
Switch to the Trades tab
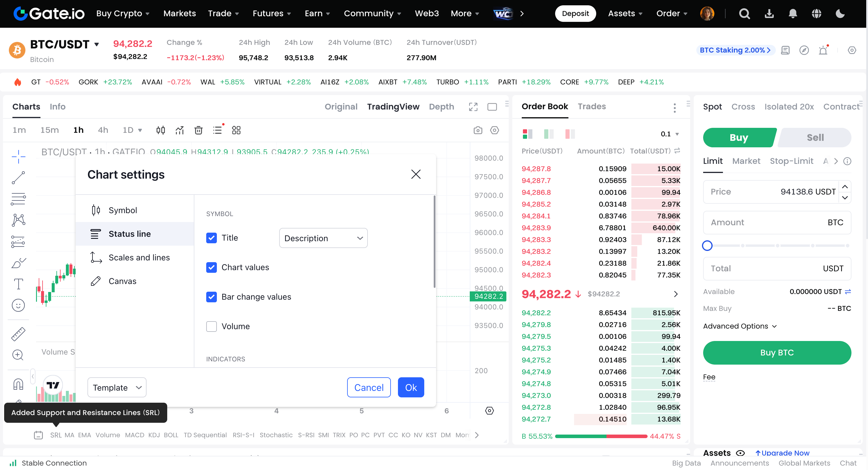click(x=591, y=106)
